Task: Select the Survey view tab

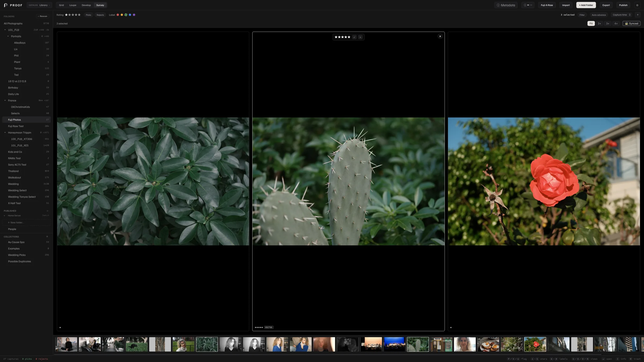Action: (x=100, y=5)
